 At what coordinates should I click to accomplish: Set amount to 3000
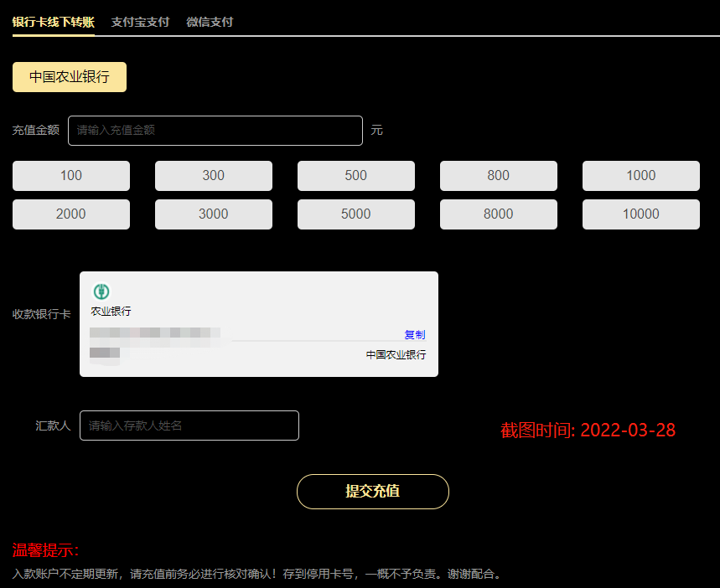coord(214,214)
